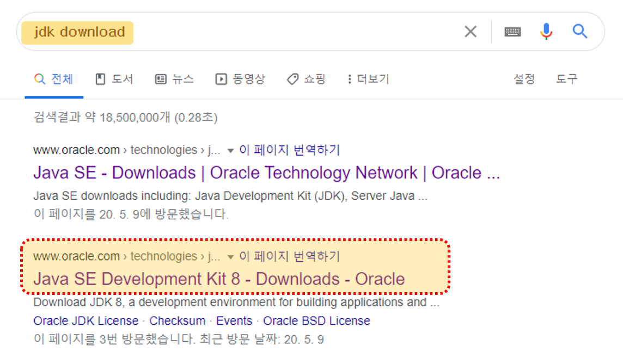Open the on-screen keyboard input tool
Screen dimensions: 623x364
click(x=512, y=32)
